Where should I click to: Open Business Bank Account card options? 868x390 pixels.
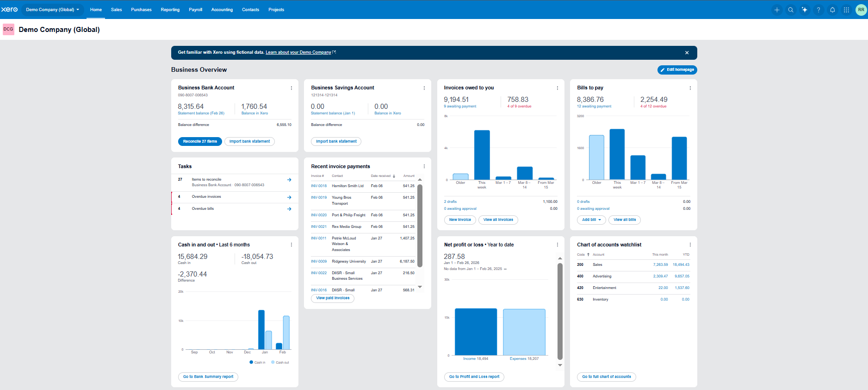[x=291, y=88]
